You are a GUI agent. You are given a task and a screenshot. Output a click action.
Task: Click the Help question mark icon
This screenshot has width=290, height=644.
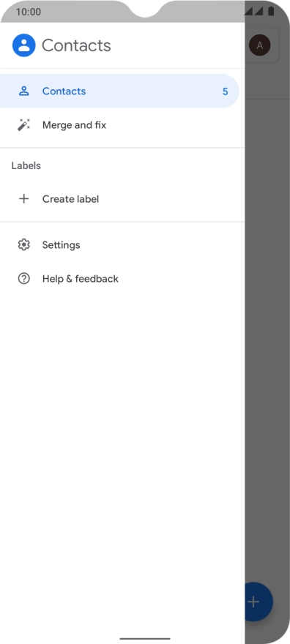[24, 279]
